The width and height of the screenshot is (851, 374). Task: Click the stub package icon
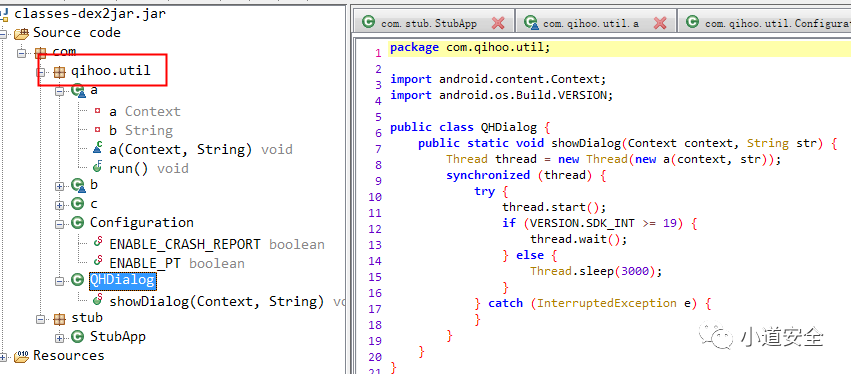click(x=59, y=318)
